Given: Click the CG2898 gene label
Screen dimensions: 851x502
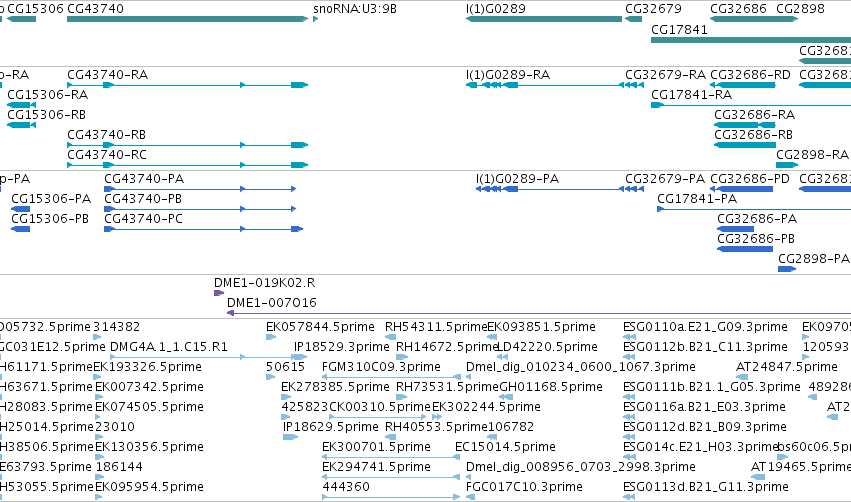Looking at the screenshot, I should 801,9.
